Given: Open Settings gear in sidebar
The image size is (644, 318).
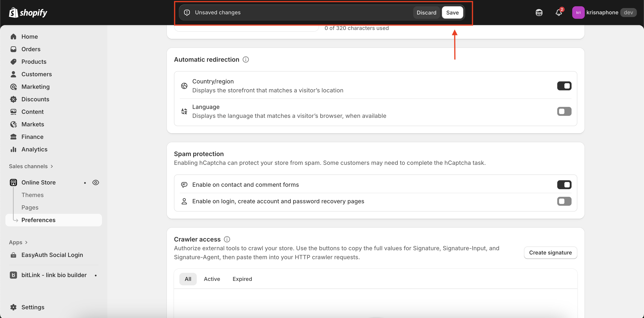Looking at the screenshot, I should 13,307.
